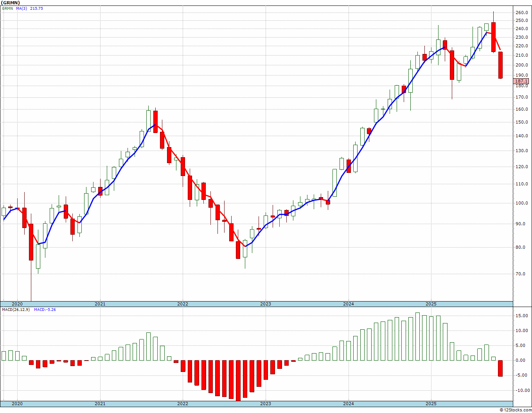Click the 90.0 price axis label
This screenshot has width=532, height=413.
[x=521, y=224]
